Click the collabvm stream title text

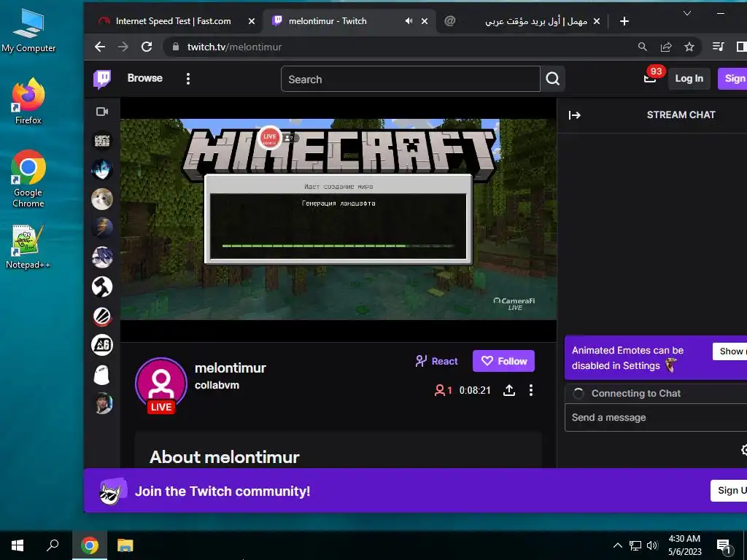(217, 385)
